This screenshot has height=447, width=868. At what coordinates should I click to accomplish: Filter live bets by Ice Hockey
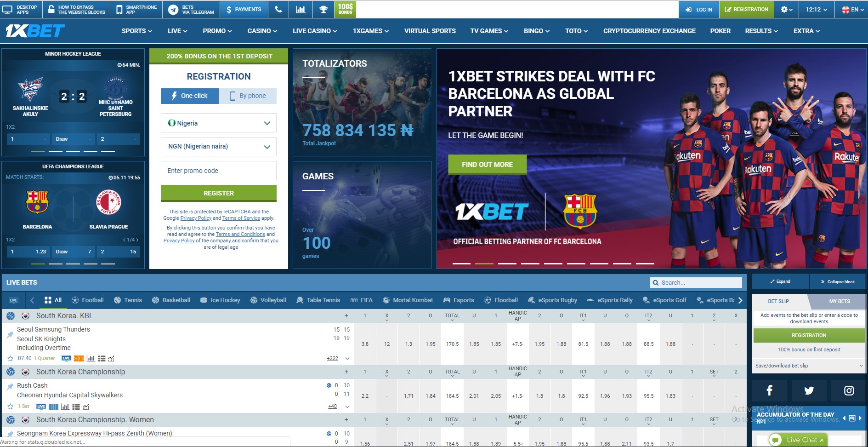pos(220,300)
